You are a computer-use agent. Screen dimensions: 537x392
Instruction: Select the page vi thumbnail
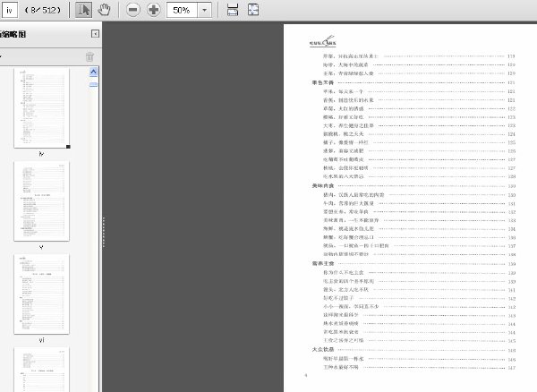click(x=41, y=294)
